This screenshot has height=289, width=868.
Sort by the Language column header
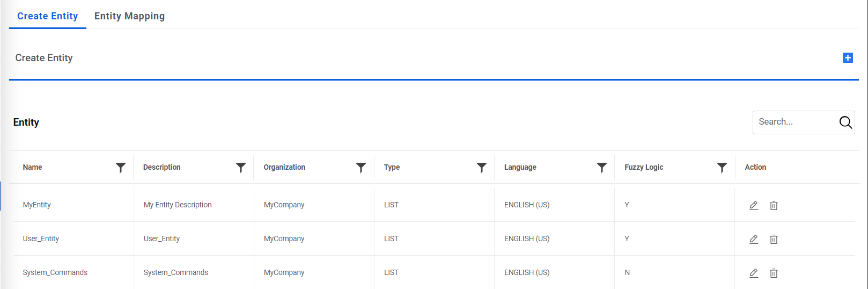click(520, 168)
